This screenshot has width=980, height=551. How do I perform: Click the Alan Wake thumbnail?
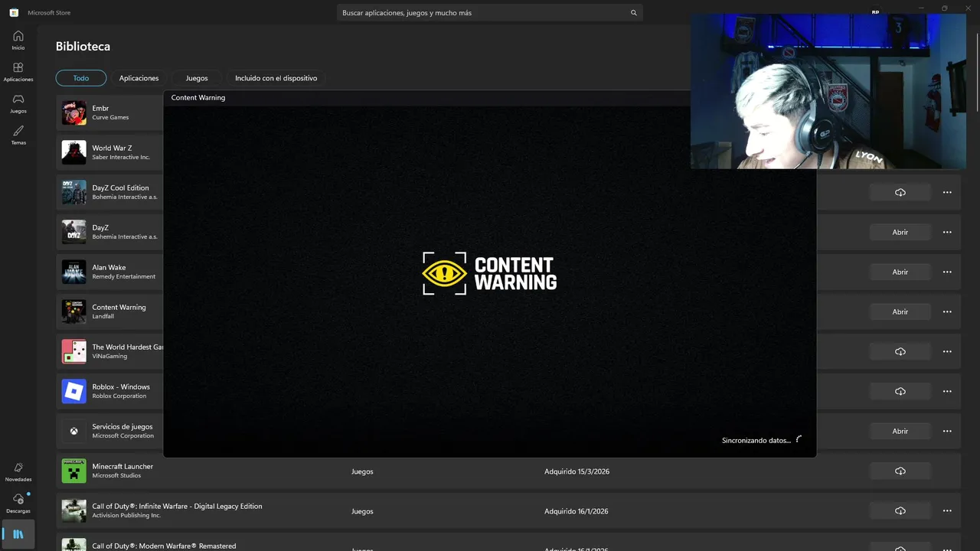click(74, 272)
